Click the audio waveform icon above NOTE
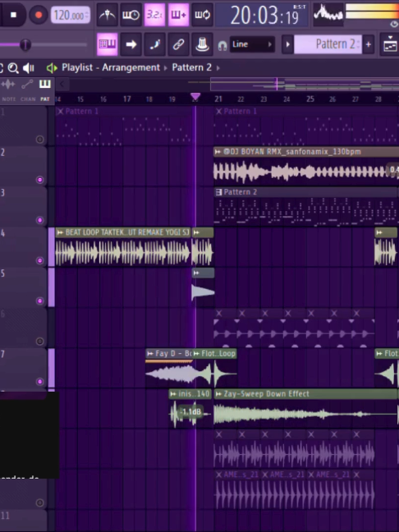The image size is (399, 532). pos(8,84)
